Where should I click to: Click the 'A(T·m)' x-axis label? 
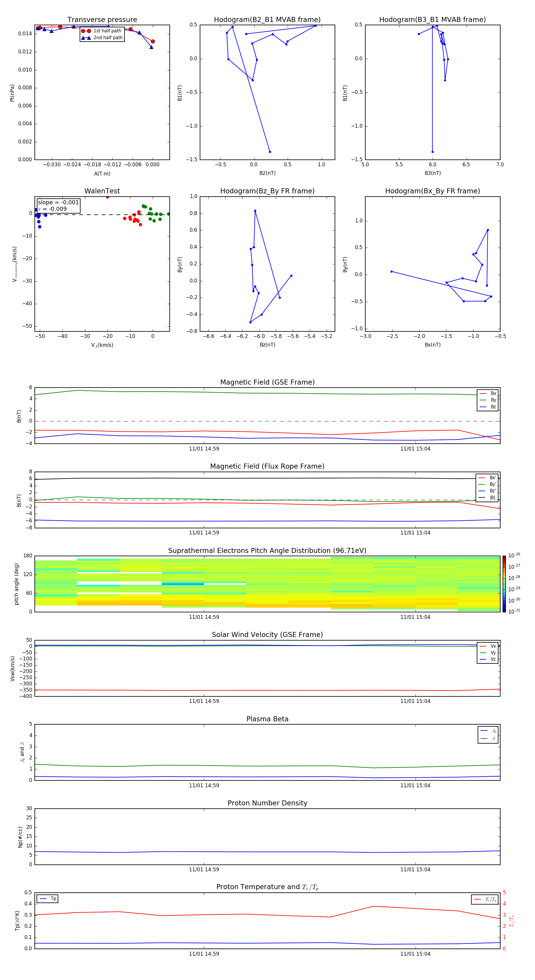(102, 173)
